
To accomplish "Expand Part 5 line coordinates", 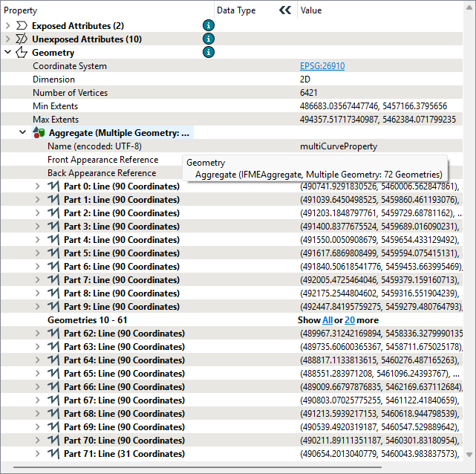I will 39,253.
